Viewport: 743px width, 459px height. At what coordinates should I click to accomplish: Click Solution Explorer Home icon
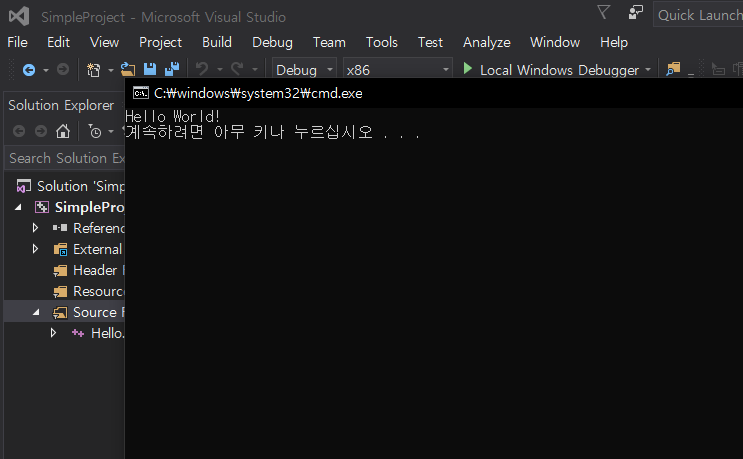click(63, 131)
